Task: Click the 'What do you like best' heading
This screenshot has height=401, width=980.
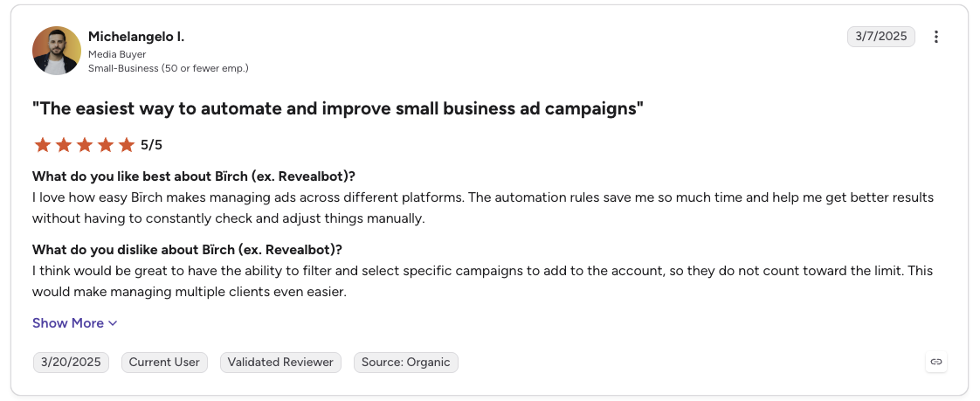Action: (x=194, y=176)
